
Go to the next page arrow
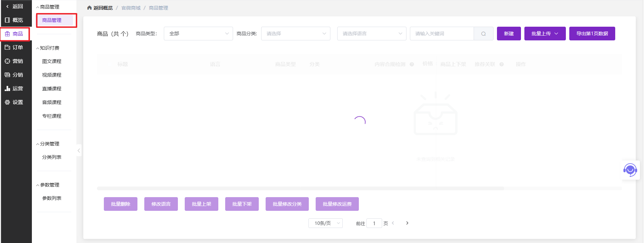[407, 223]
